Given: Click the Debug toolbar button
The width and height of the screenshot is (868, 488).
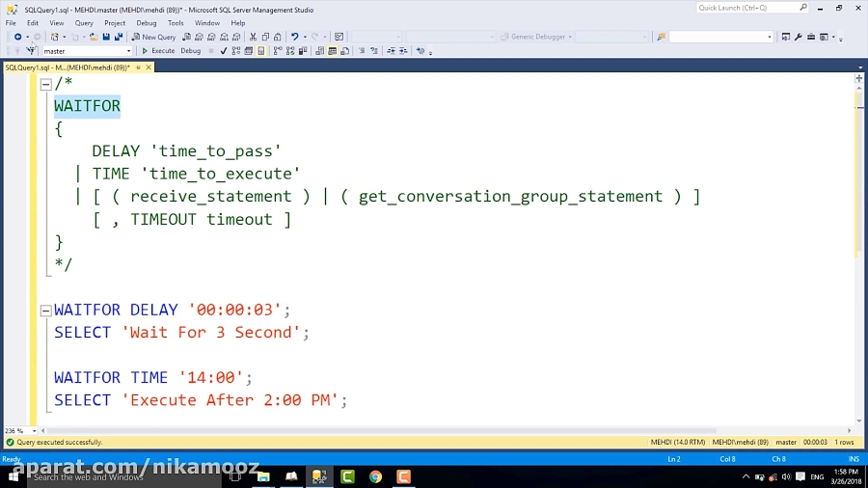Looking at the screenshot, I should 190,51.
